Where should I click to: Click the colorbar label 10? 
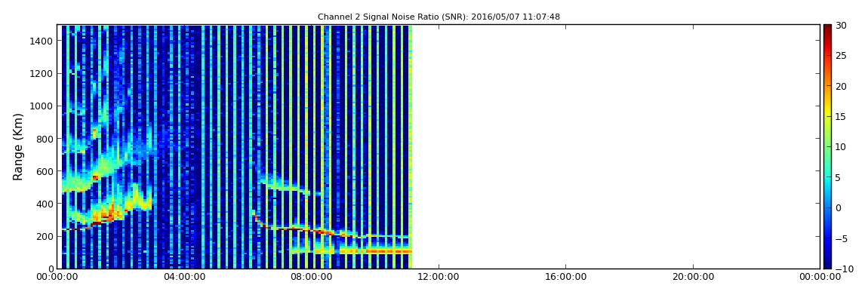point(840,147)
